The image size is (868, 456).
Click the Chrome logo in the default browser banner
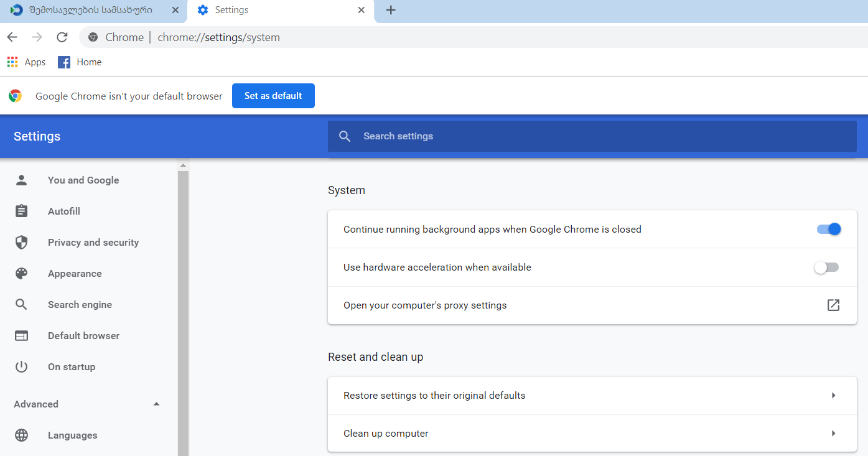[x=15, y=96]
